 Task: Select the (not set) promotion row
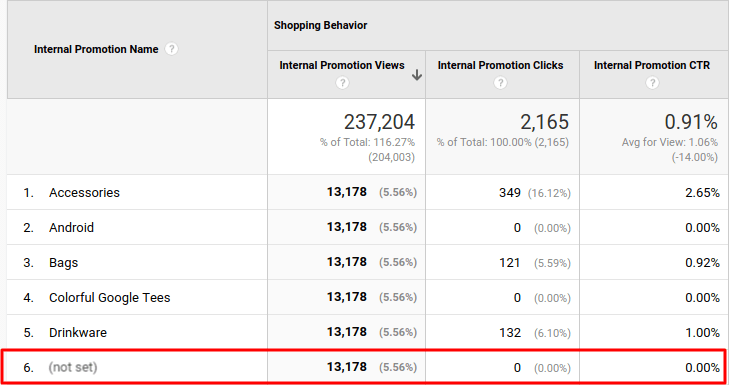coord(364,367)
